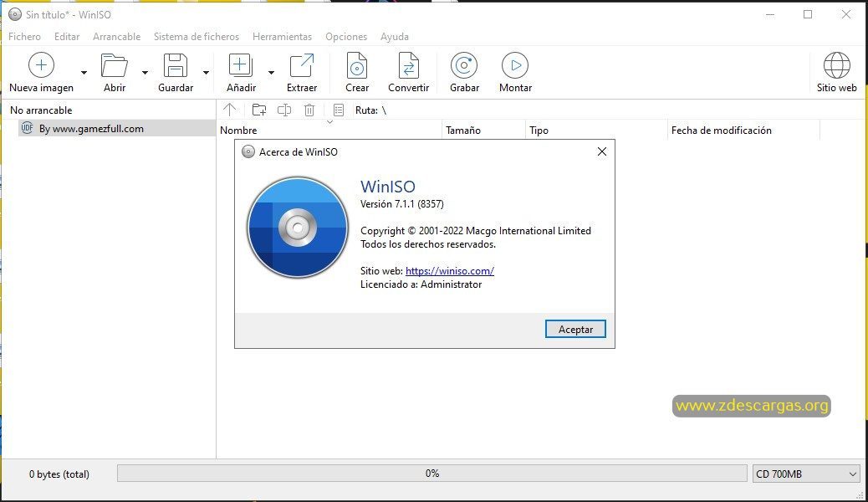
Task: Open the Sistema de ficheros menu
Action: pyautogui.click(x=197, y=37)
